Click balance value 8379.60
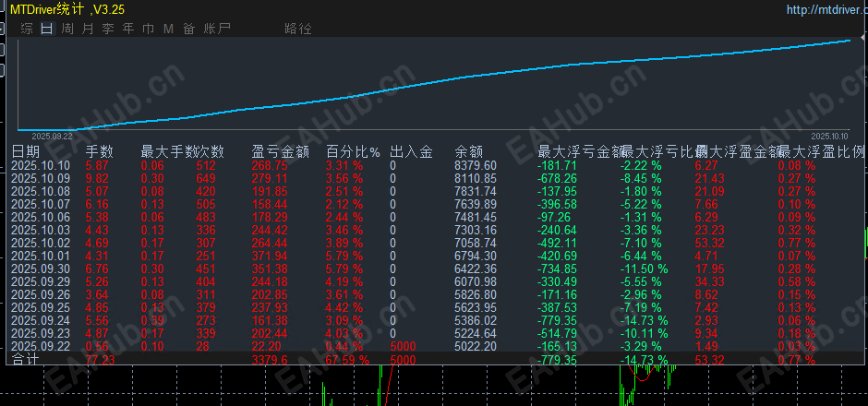 click(x=476, y=165)
